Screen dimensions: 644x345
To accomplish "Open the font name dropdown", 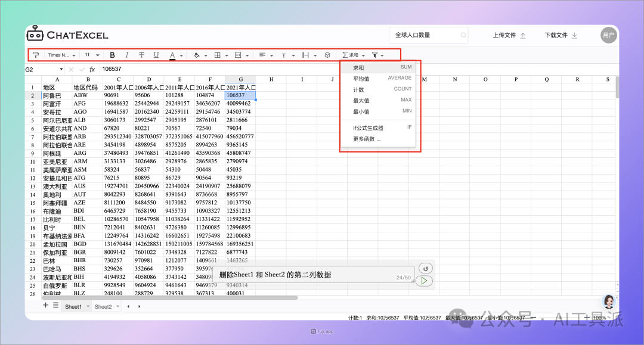I will click(61, 55).
